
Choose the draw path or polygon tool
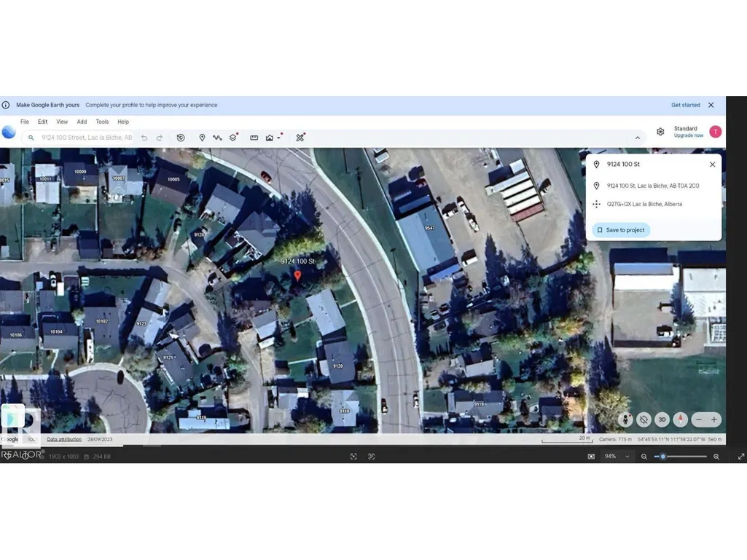coord(217,138)
